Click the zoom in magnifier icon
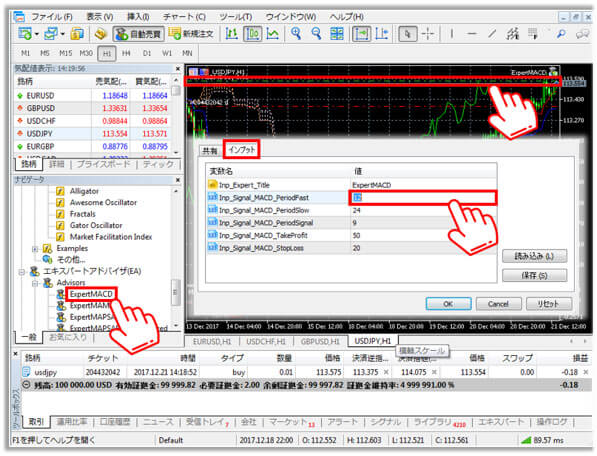This screenshot has height=456, width=597. coord(296,34)
